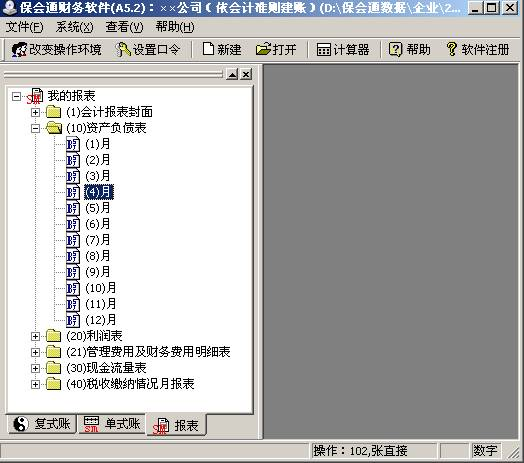Image resolution: width=524 pixels, height=463 pixels.
Task: Expand the (30)现金流量表 folder
Action: tap(35, 368)
